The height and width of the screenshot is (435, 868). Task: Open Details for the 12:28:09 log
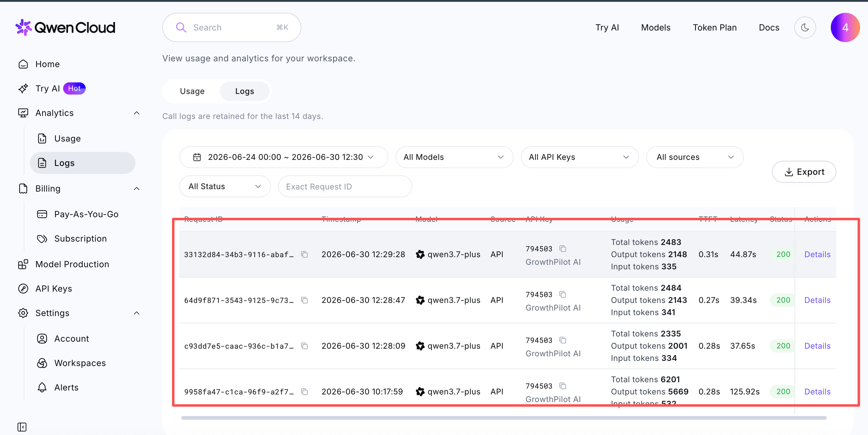pyautogui.click(x=817, y=346)
